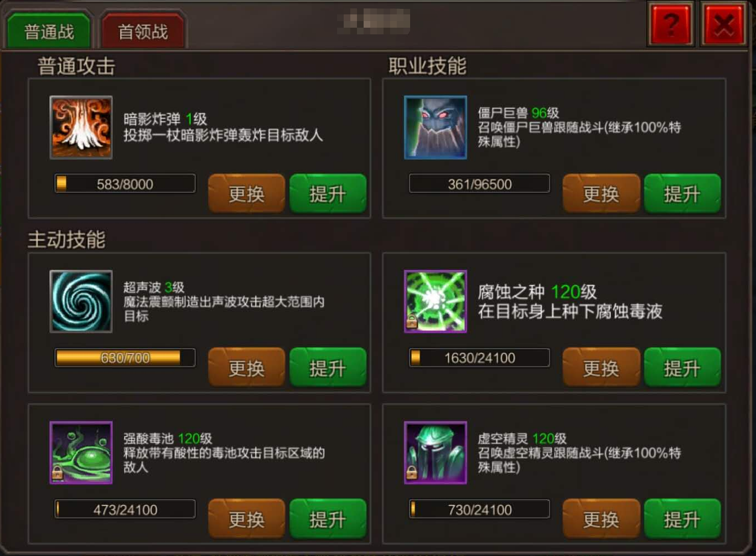The height and width of the screenshot is (556, 756).
Task: Switch to the 首领战 tab
Action: [x=143, y=31]
